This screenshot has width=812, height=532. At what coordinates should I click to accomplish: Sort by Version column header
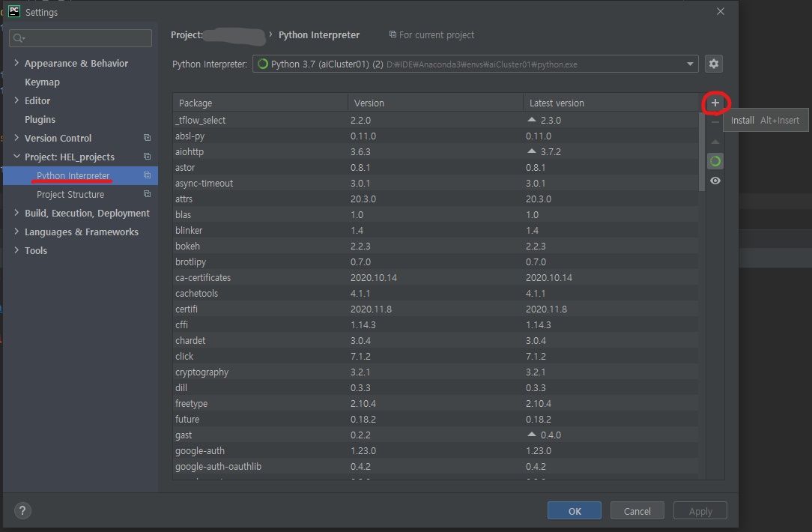click(435, 103)
